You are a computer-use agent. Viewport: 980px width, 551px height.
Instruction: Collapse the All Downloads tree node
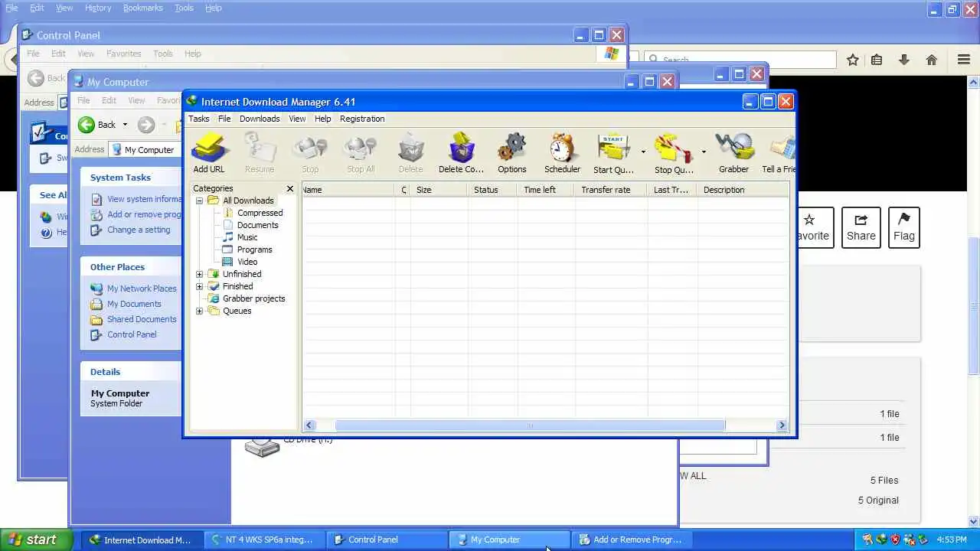[200, 201]
